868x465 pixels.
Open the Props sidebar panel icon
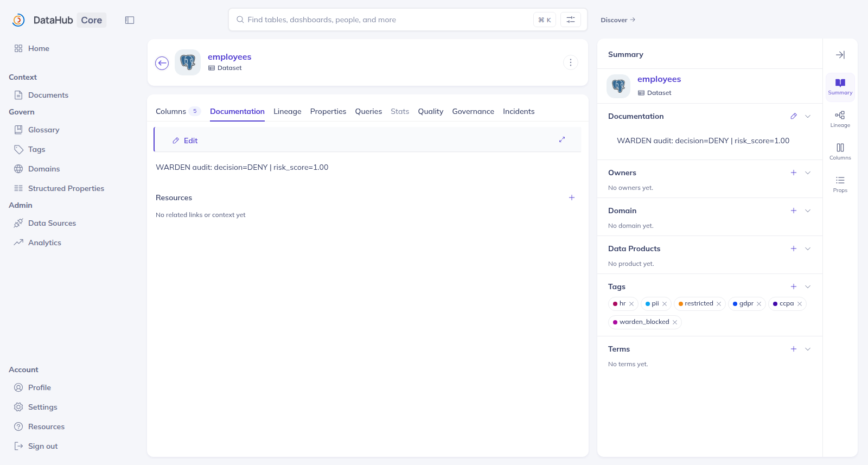pos(840,184)
